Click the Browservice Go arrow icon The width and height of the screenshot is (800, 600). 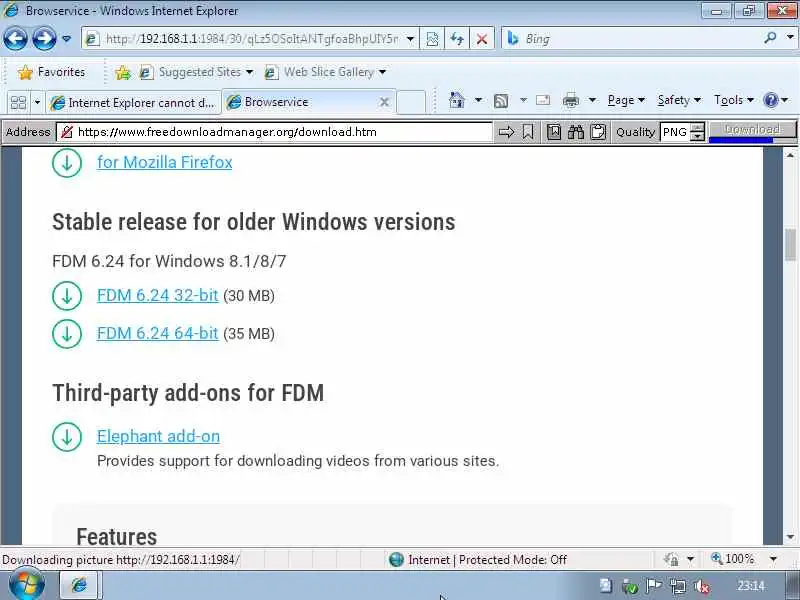[x=506, y=132]
